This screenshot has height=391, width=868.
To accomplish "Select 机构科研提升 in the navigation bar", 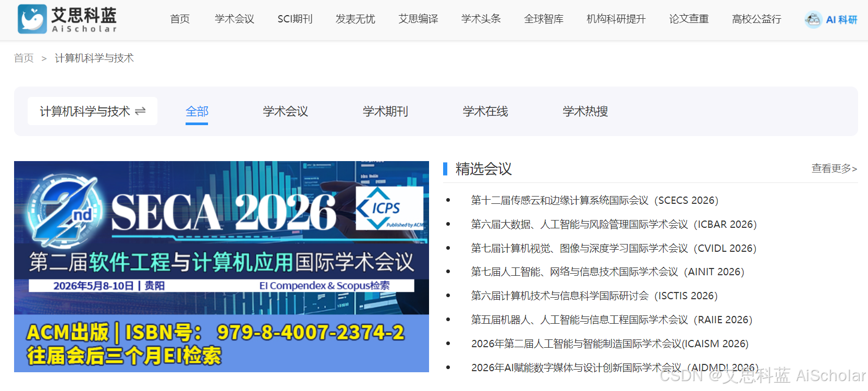I will (616, 19).
